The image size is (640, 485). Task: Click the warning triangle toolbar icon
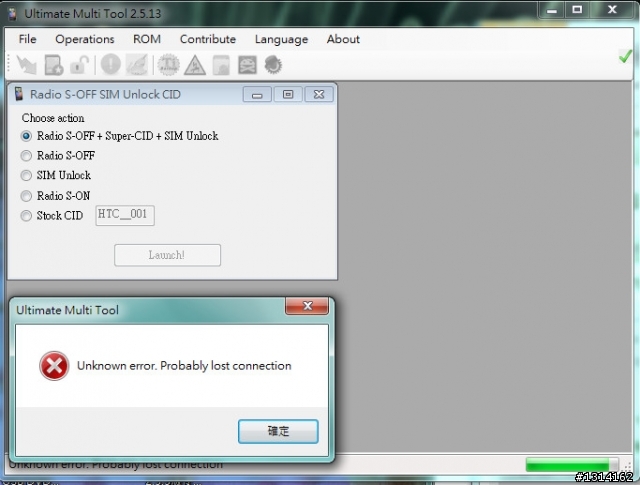point(195,65)
